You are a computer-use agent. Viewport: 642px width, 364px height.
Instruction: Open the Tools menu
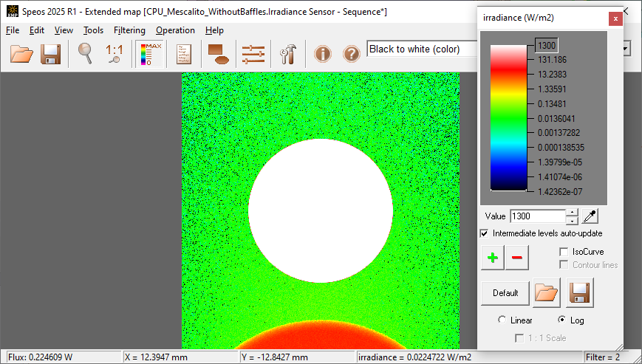(93, 30)
